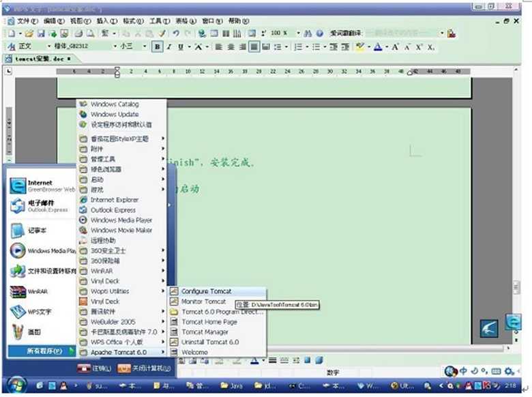532x397 pixels.
Task: Click the Superscript X icon
Action: 419,47
